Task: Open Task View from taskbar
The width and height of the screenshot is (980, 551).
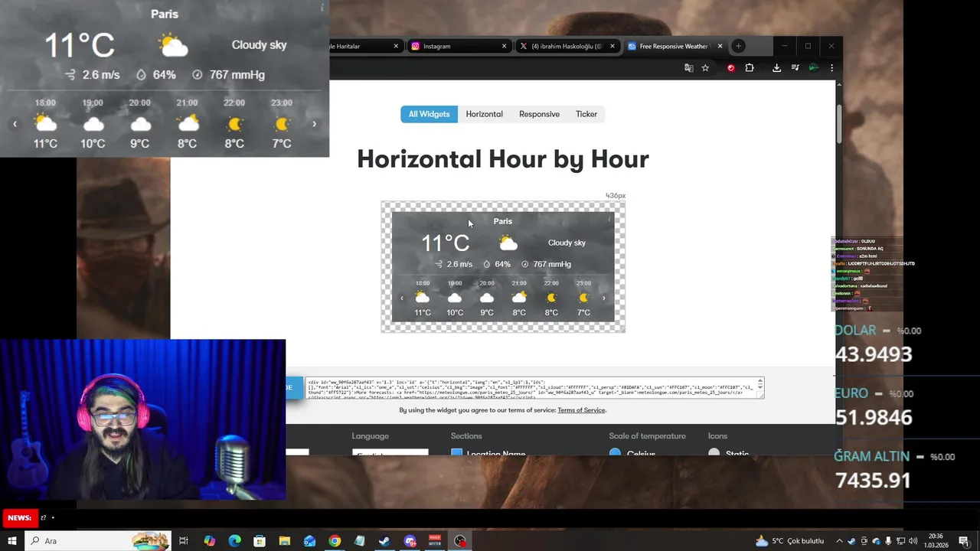Action: click(x=184, y=541)
